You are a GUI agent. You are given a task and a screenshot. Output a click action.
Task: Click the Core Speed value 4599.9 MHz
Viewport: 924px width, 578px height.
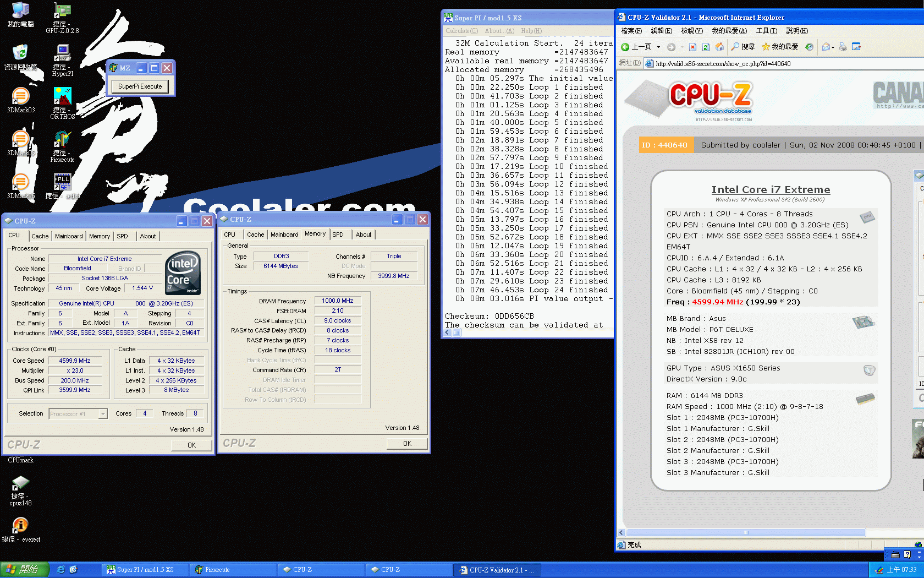(x=75, y=361)
